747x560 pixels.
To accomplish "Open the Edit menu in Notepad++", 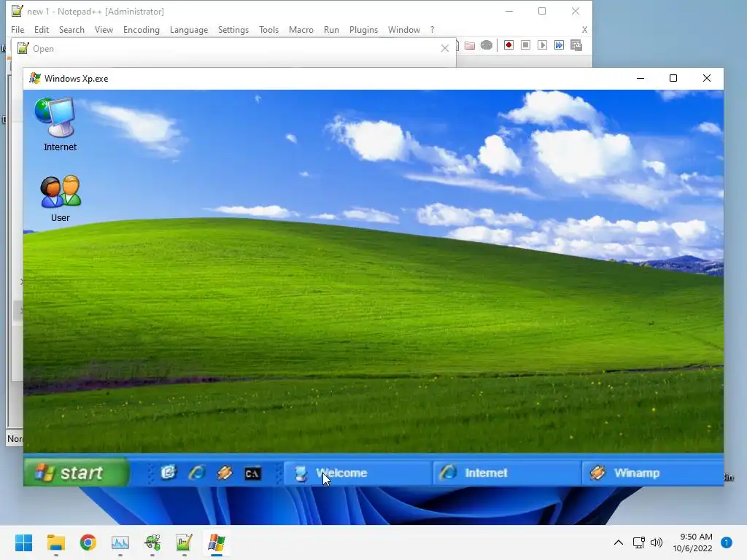I will point(42,29).
